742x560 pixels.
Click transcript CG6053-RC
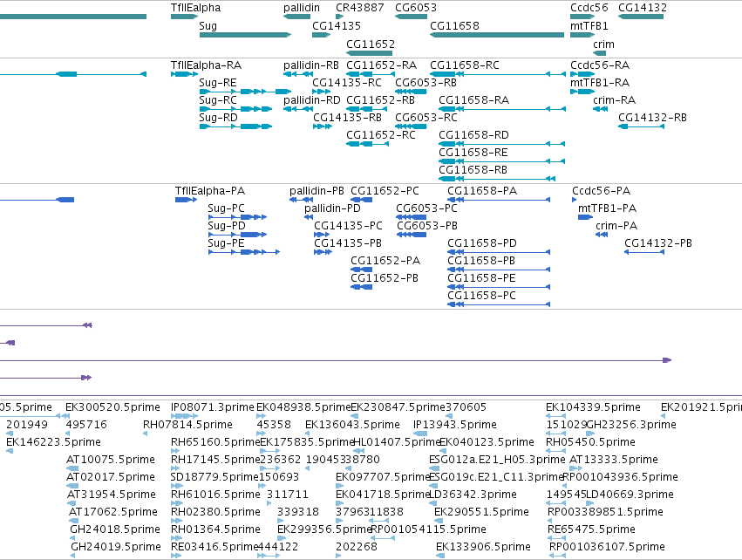(x=426, y=118)
